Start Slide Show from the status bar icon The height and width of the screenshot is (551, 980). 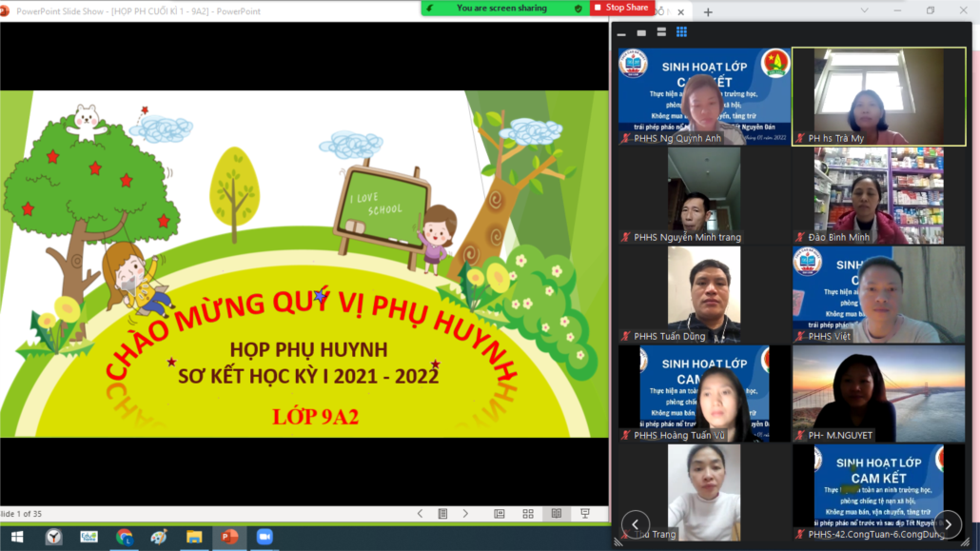pos(586,514)
